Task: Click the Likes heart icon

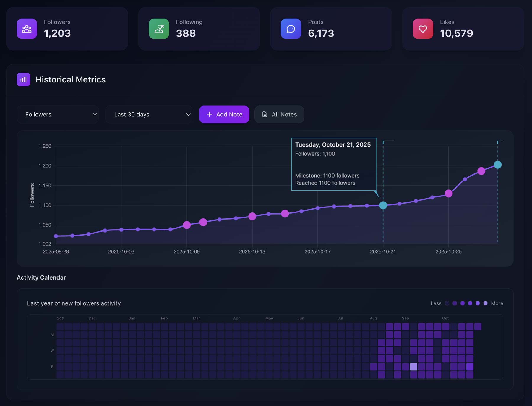Action: click(x=423, y=29)
